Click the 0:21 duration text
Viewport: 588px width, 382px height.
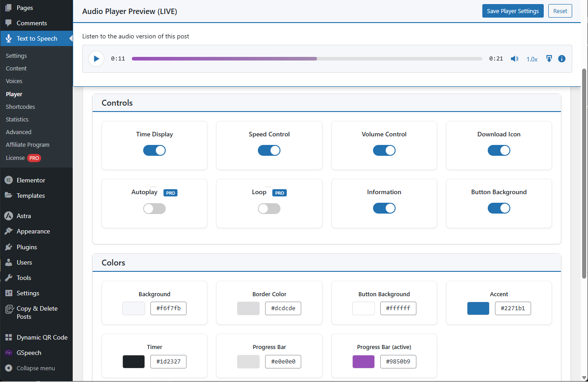click(x=496, y=59)
